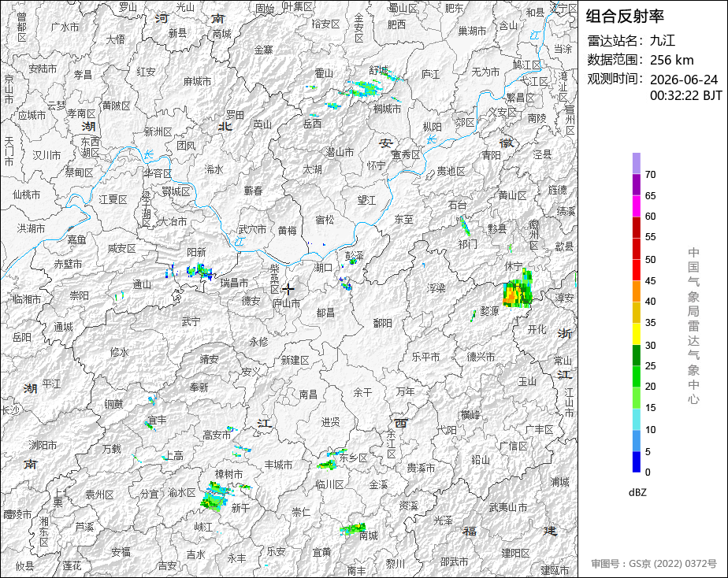Click the data range value 256 km
This screenshot has width=728, height=578.
point(671,60)
